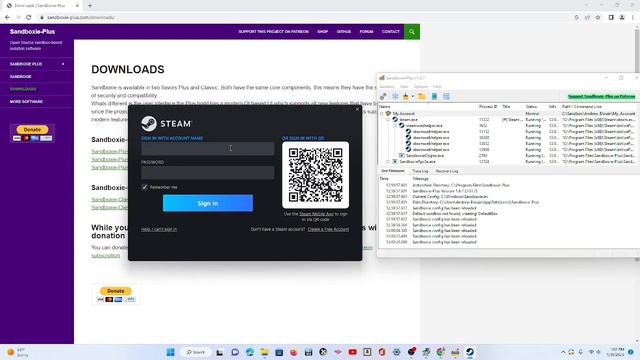Click the Process ID column header

[488, 107]
